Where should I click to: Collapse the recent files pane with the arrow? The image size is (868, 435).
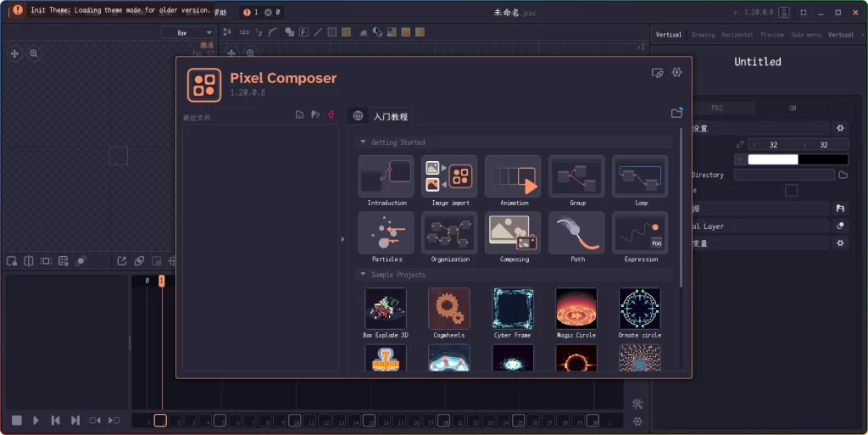coord(342,239)
